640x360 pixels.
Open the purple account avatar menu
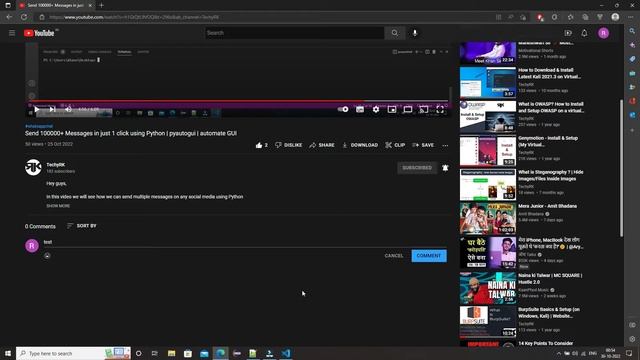click(x=604, y=33)
